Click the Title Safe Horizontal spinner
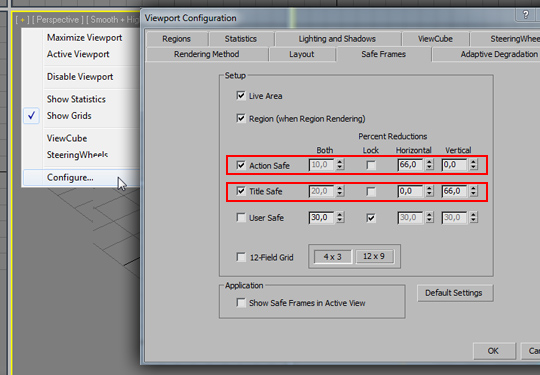Viewport: 540px width, 375px height. (429, 191)
